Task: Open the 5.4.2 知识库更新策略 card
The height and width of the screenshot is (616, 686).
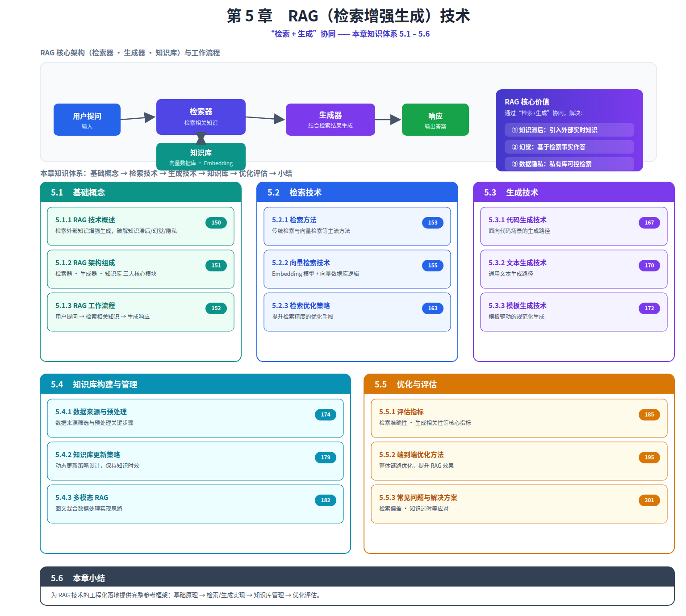Action: (195, 461)
